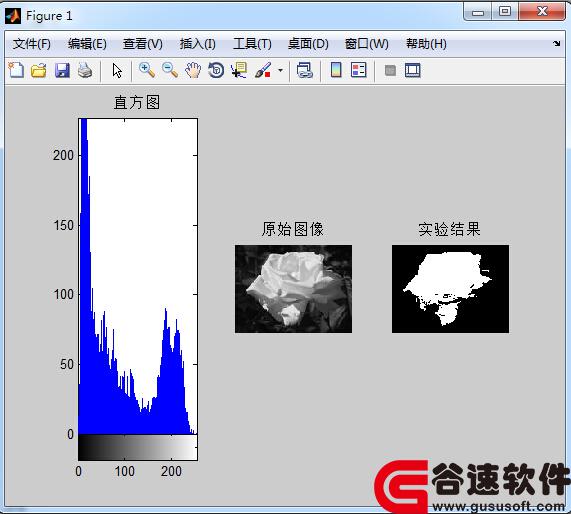Click the grayscale gradient bar under histogram
Screen dimensions: 571x514
(x=138, y=447)
